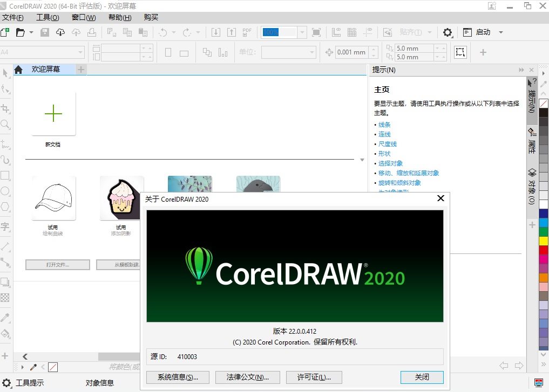The height and width of the screenshot is (392, 549).
Task: Create a document via 新文档 thumbnail
Action: [52, 114]
